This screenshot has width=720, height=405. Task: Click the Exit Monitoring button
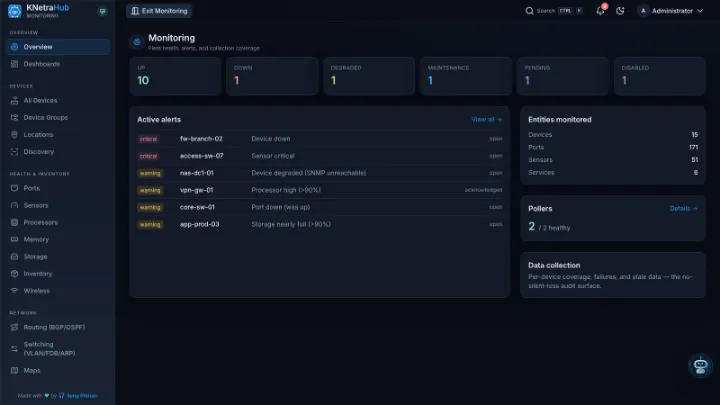coord(159,11)
